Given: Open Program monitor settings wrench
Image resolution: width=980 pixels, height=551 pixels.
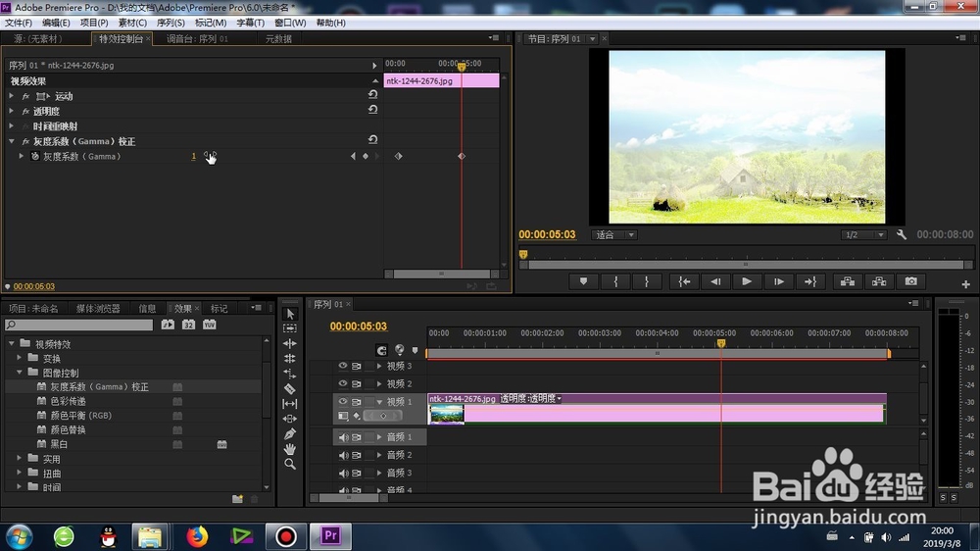Looking at the screenshot, I should coord(902,234).
